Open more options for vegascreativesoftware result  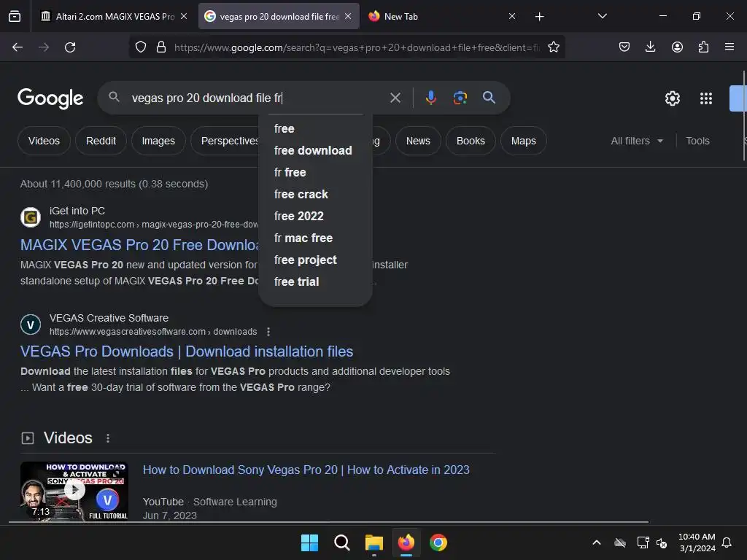point(268,332)
